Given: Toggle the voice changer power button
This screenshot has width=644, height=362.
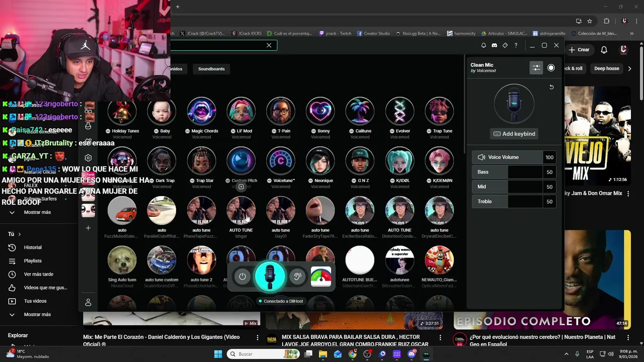Looking at the screenshot, I should click(243, 277).
